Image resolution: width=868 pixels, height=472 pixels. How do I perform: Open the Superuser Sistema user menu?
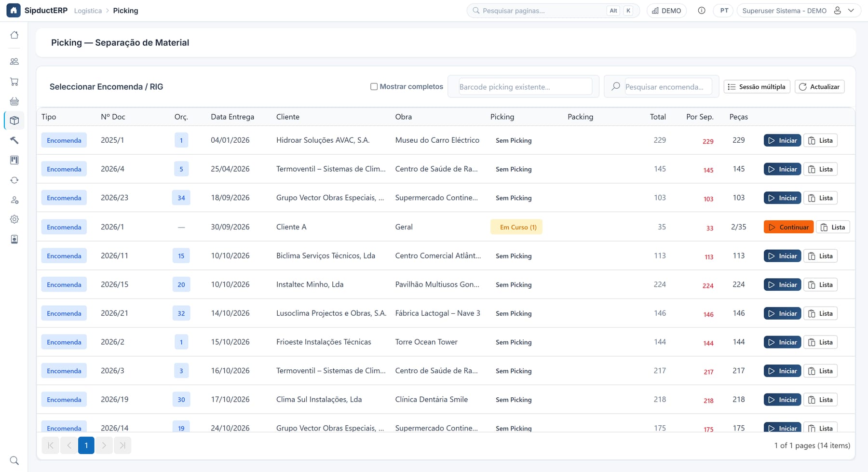click(799, 11)
